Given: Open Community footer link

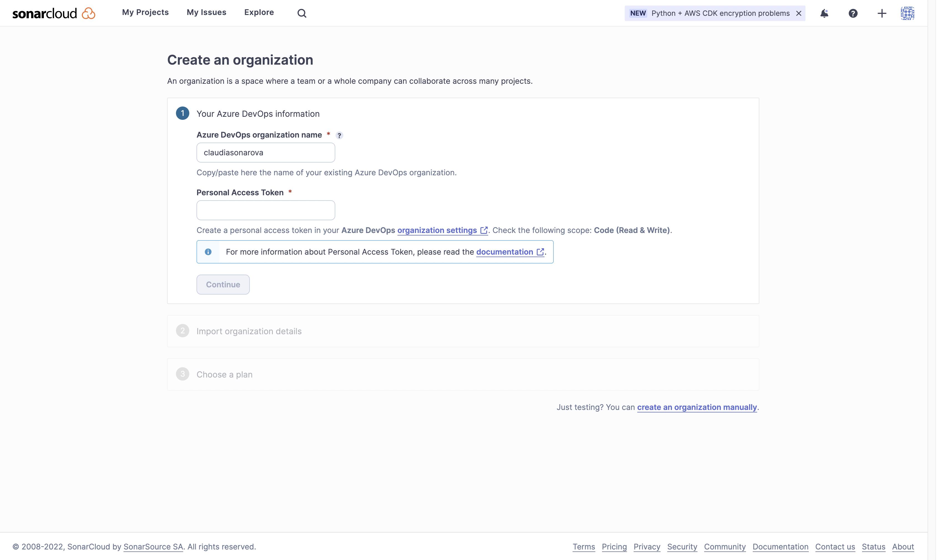Looking at the screenshot, I should [724, 547].
